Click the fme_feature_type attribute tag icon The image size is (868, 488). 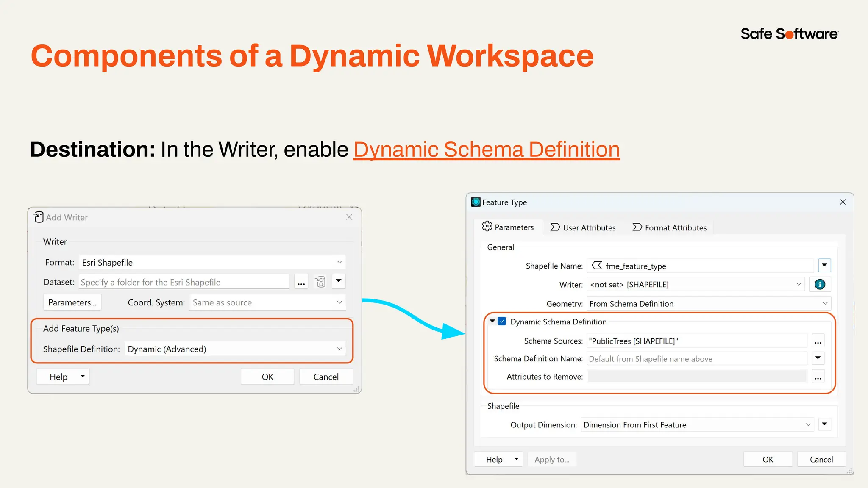(x=597, y=266)
